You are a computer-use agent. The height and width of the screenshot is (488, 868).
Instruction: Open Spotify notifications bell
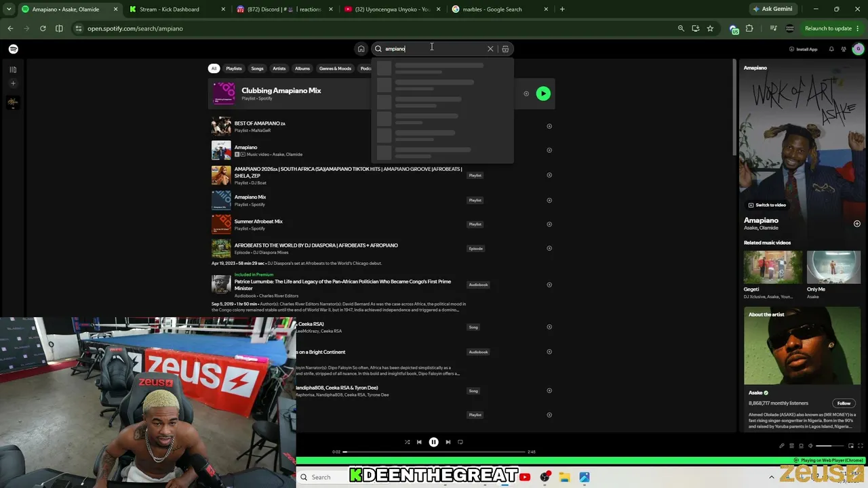(831, 49)
